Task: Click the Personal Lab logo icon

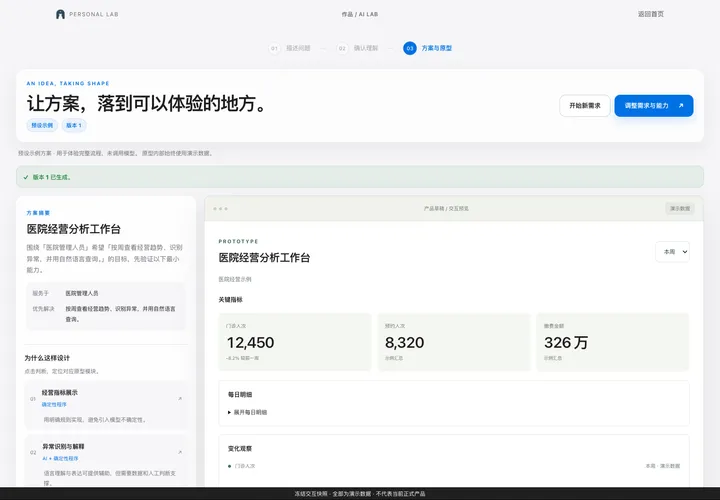Action: 60,14
